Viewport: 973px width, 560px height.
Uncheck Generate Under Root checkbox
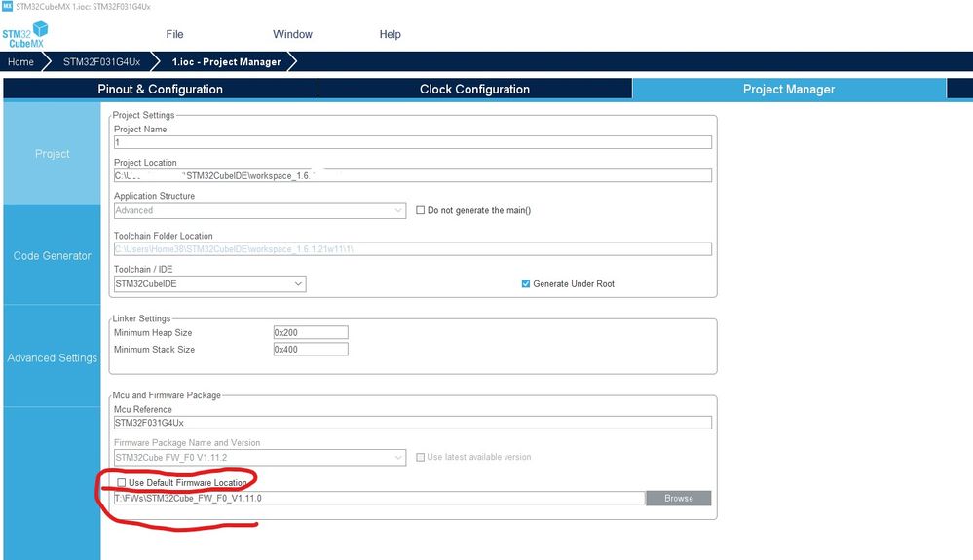tap(526, 284)
